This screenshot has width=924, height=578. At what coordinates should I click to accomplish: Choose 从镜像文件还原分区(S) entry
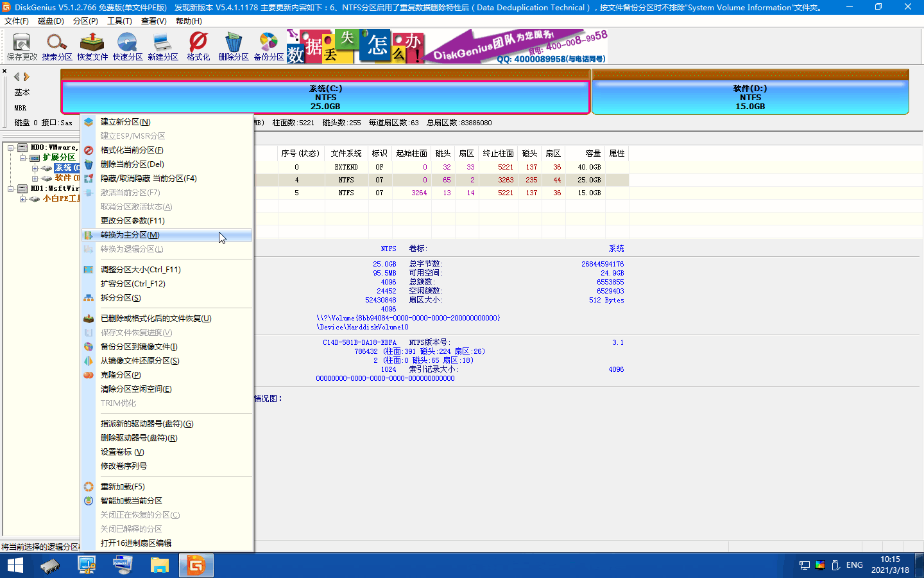tap(167, 361)
